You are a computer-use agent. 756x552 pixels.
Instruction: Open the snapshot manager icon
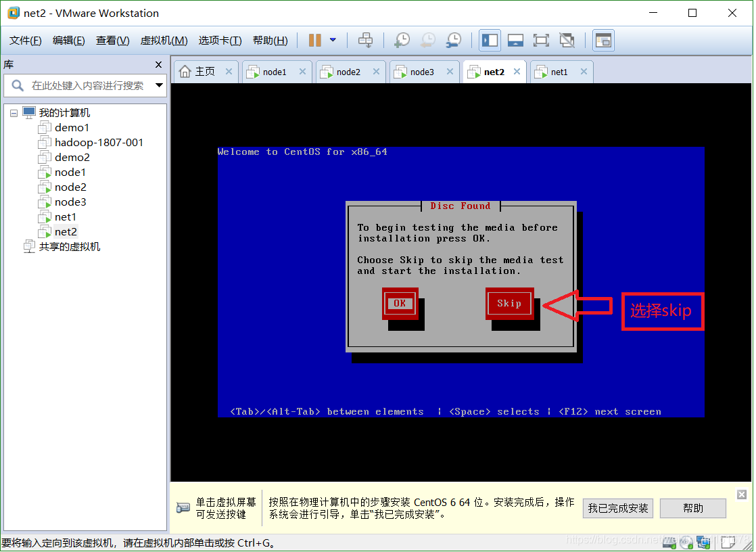tap(454, 40)
